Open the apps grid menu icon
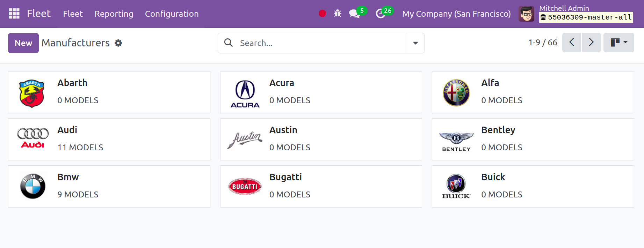The image size is (644, 248). click(14, 14)
